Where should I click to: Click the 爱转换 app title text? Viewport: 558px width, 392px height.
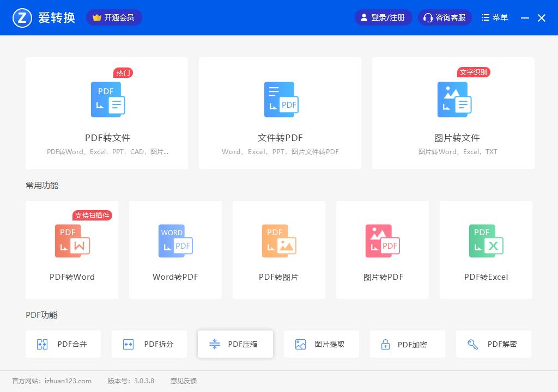tap(57, 18)
